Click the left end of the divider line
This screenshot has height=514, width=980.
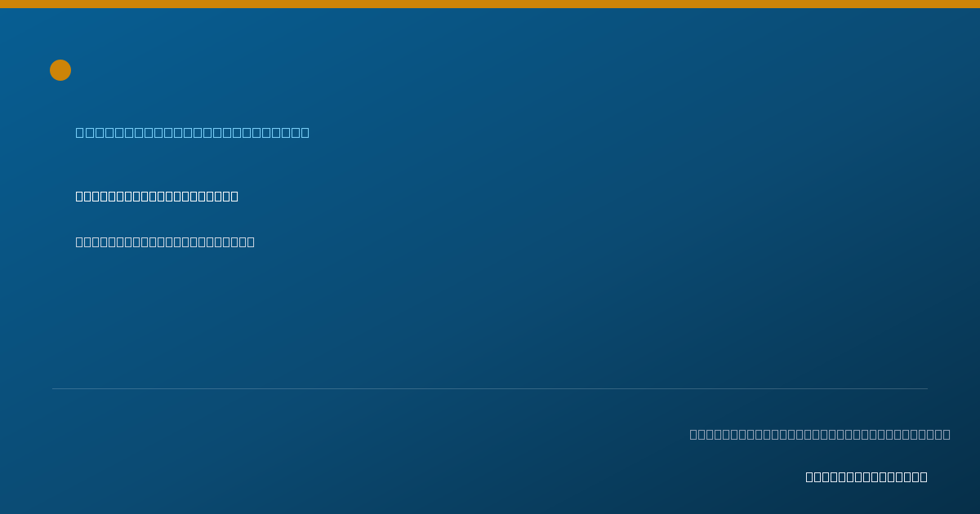tap(54, 388)
